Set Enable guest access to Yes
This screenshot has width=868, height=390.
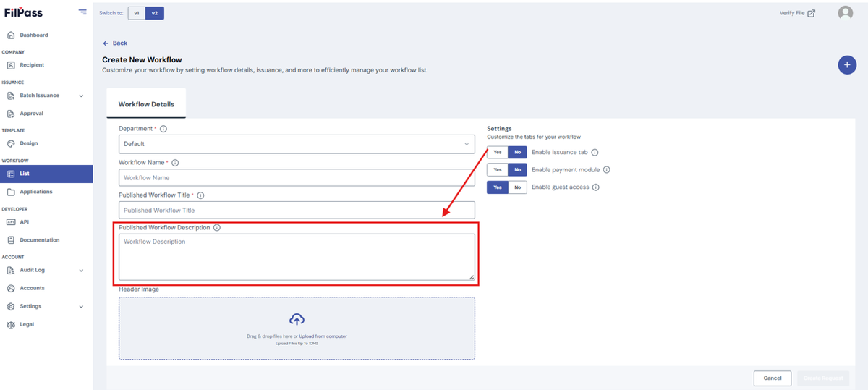pyautogui.click(x=498, y=187)
